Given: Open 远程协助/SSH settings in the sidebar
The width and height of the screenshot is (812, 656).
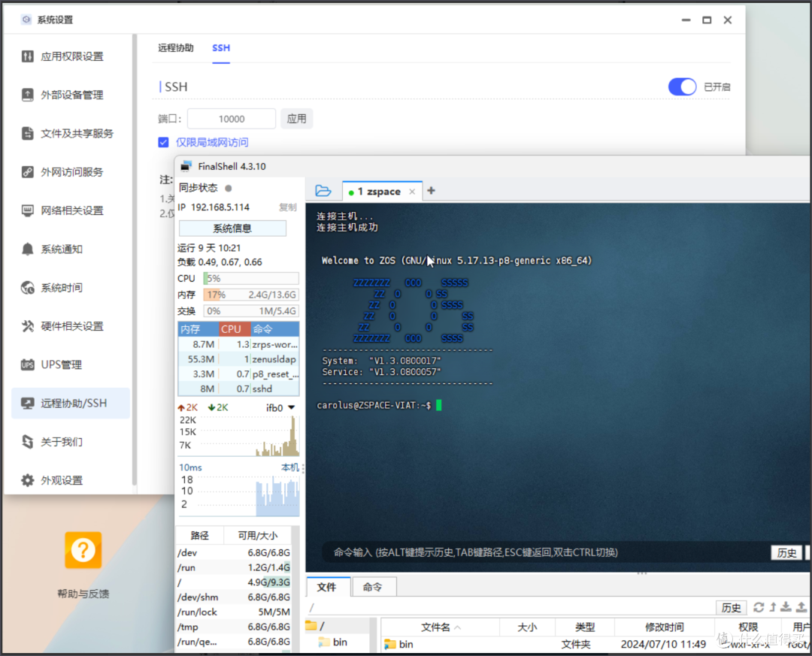Looking at the screenshot, I should (70, 403).
